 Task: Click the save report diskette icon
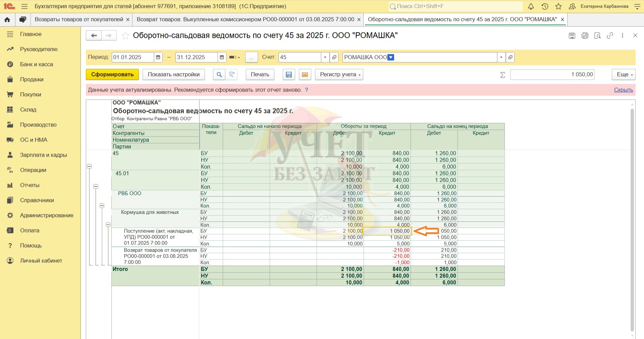tap(289, 75)
